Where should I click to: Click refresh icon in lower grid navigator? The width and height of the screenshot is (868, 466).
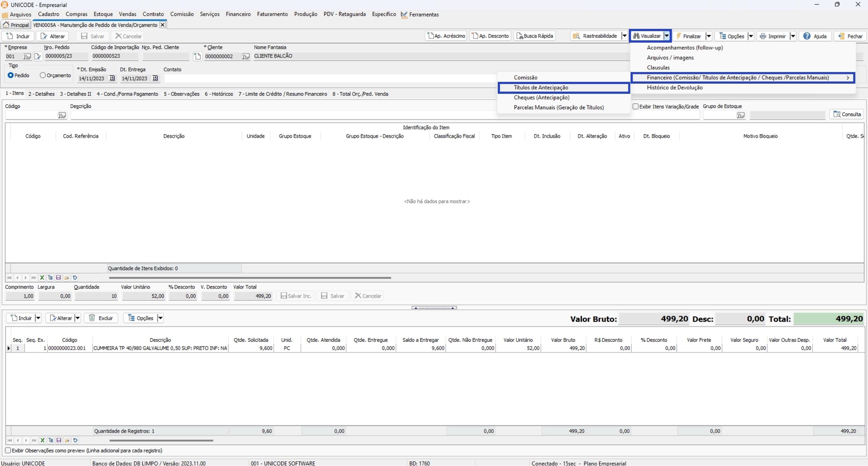pyautogui.click(x=75, y=440)
